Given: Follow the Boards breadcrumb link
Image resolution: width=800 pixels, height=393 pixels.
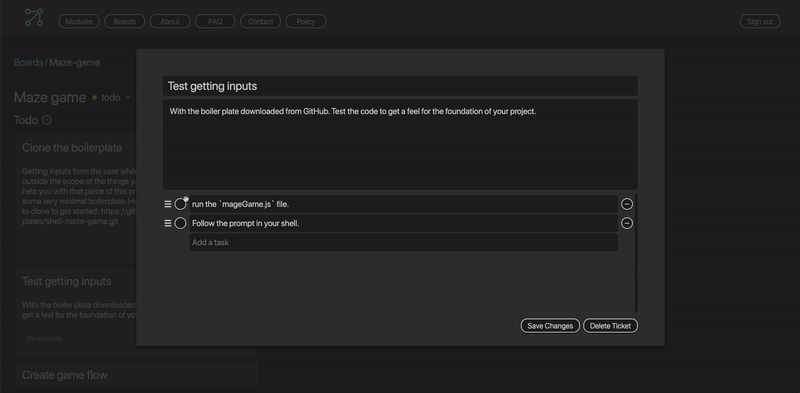Looking at the screenshot, I should click(28, 63).
